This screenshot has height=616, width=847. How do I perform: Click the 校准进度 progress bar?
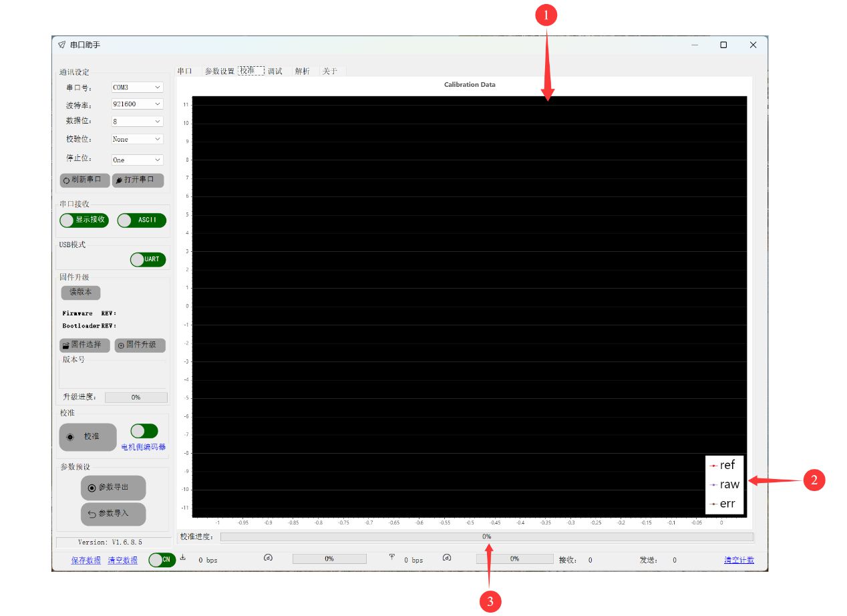click(486, 536)
